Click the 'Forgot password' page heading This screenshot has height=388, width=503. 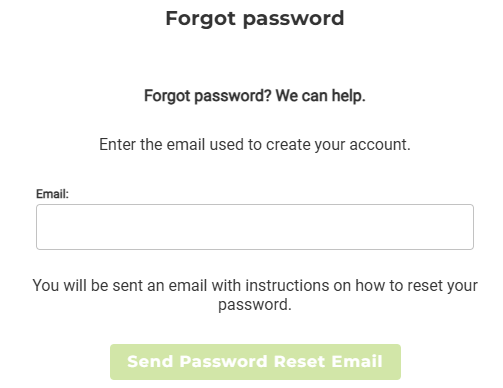click(255, 18)
